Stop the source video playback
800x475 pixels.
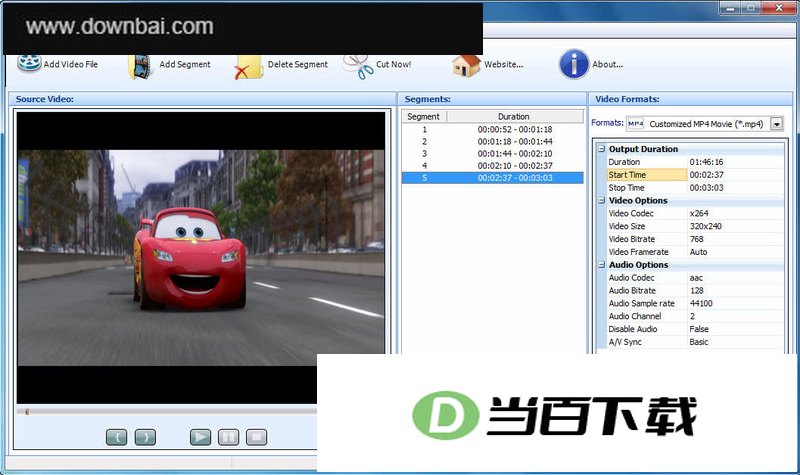pyautogui.click(x=256, y=437)
